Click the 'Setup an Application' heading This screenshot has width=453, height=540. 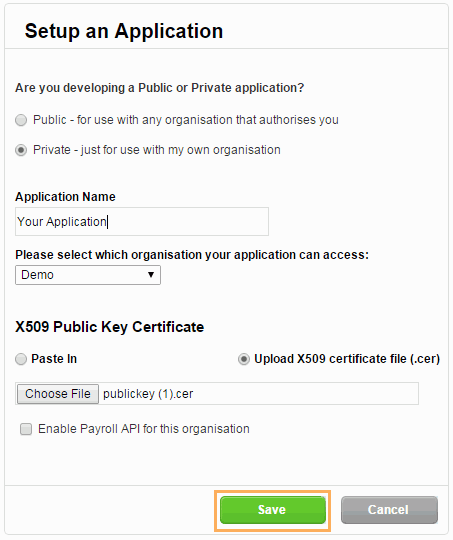(x=124, y=31)
